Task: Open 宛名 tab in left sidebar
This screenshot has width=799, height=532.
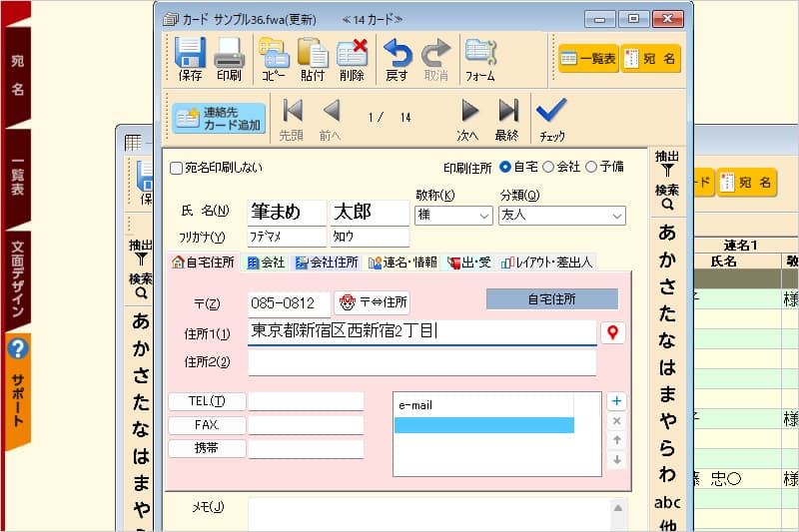Action: pos(17,75)
